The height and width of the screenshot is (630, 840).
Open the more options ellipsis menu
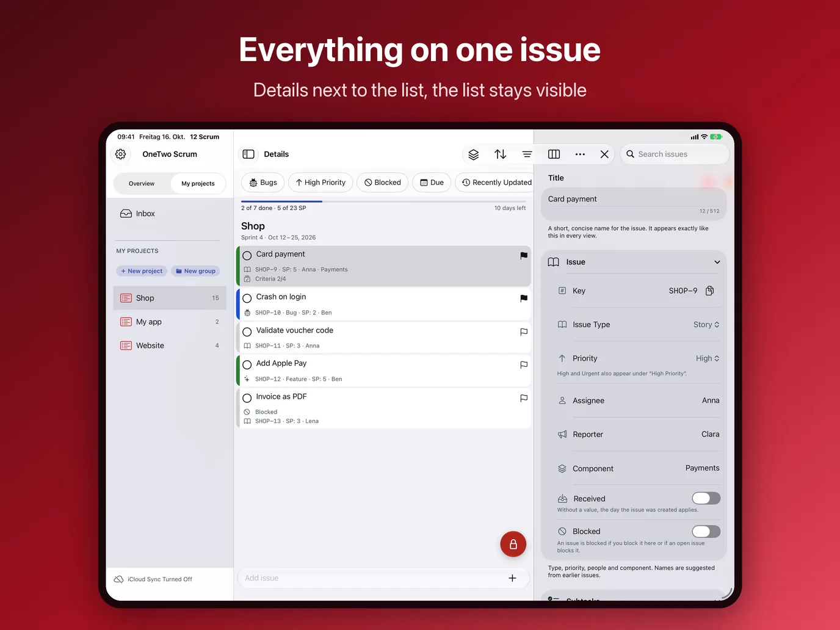[580, 154]
